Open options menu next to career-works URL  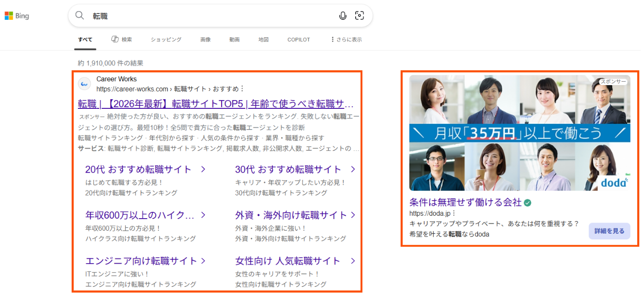(x=242, y=89)
